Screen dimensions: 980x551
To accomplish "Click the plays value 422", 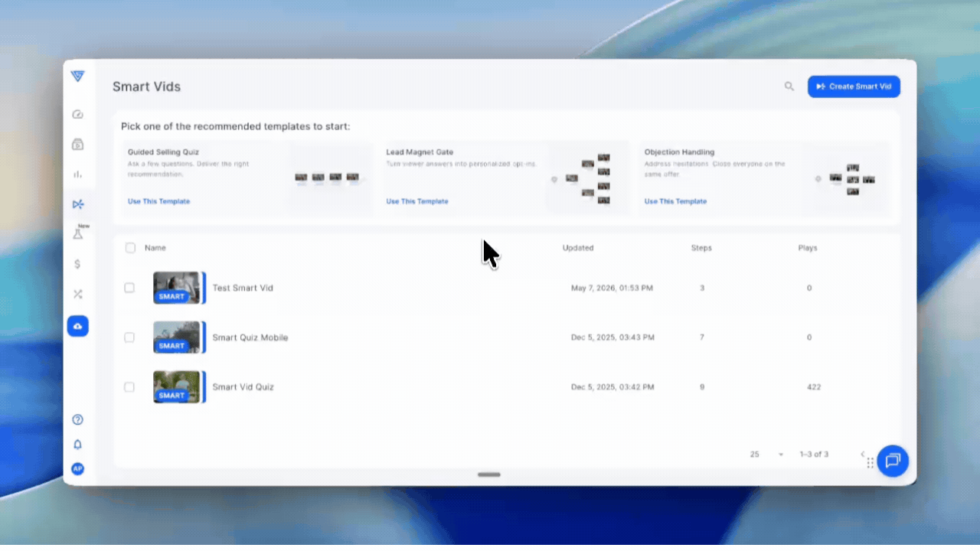I will pyautogui.click(x=814, y=387).
